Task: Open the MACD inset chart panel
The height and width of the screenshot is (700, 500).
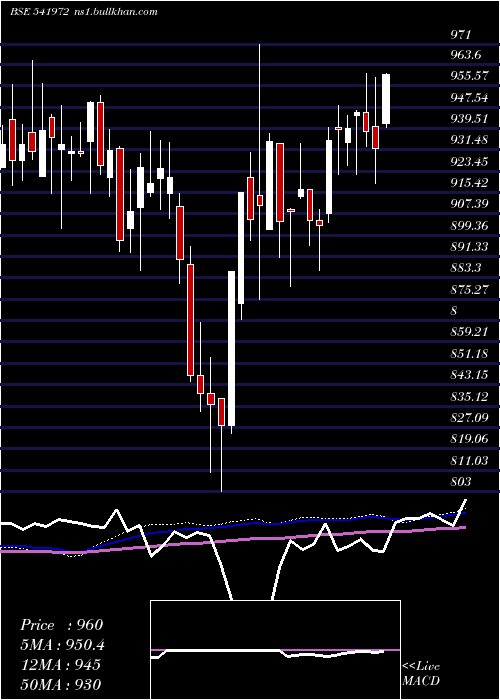Action: [275, 650]
